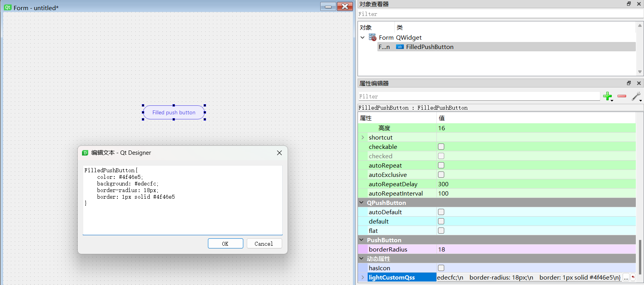Image resolution: width=644 pixels, height=285 pixels.
Task: Open the wrench configure property editor icon
Action: (x=636, y=96)
